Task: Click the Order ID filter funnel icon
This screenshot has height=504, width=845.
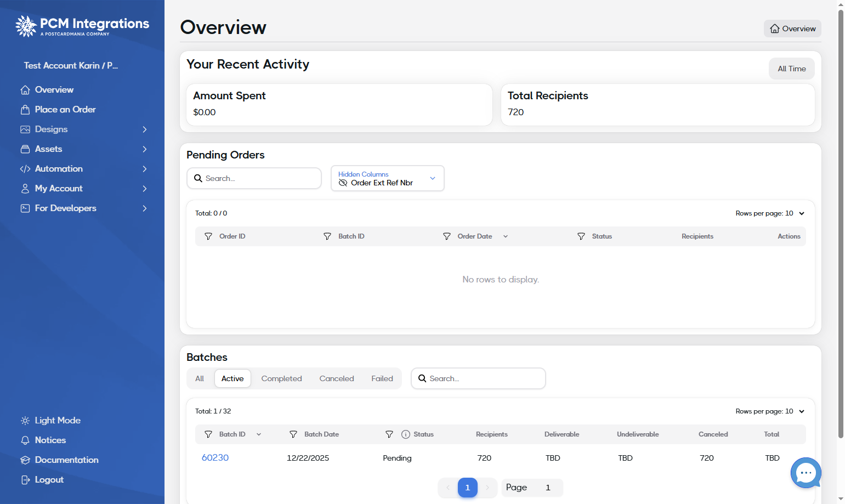Action: pyautogui.click(x=208, y=236)
